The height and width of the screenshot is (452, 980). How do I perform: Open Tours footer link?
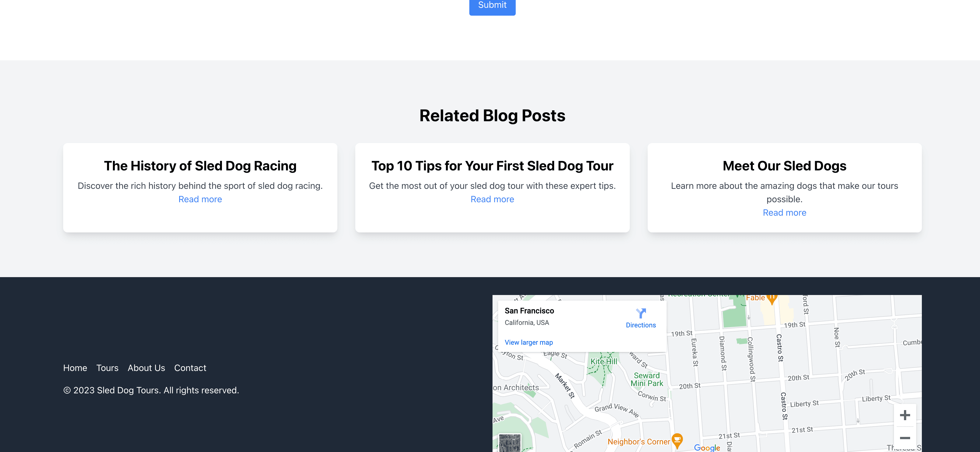(x=107, y=368)
